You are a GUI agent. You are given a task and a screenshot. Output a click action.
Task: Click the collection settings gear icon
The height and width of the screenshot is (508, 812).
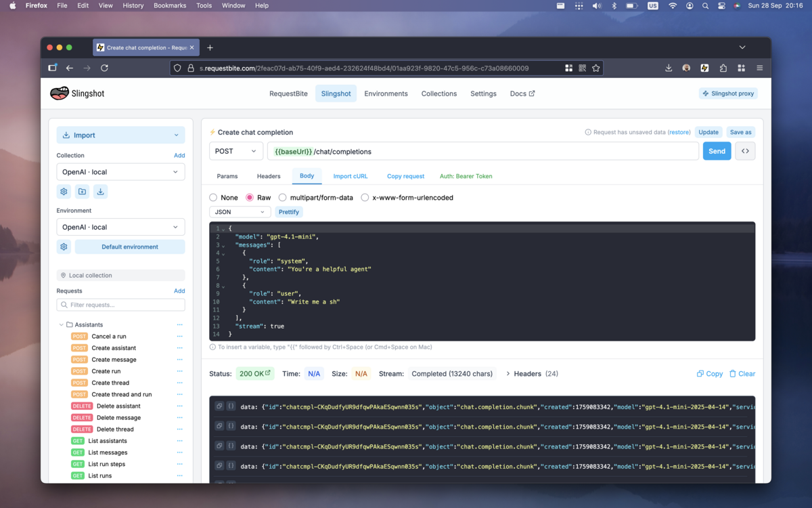(x=64, y=192)
